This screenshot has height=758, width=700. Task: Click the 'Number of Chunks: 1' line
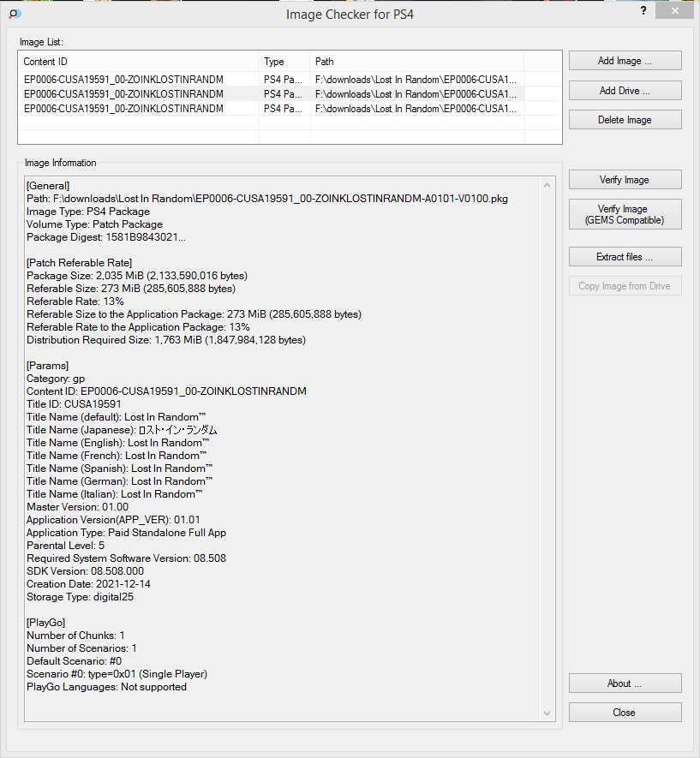(x=75, y=636)
